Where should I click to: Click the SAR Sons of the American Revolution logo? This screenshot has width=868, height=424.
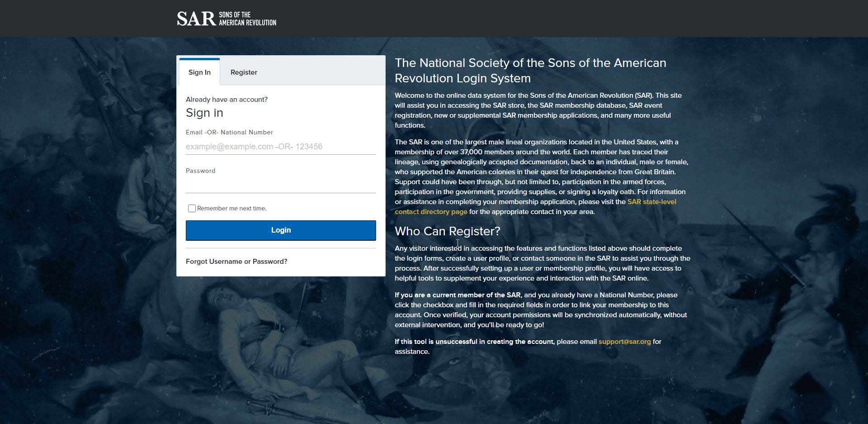(226, 19)
